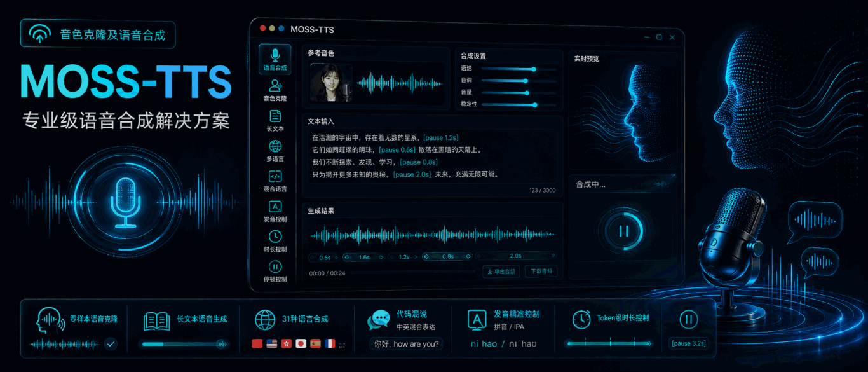Click the long-text progress slider in bottom bar

pyautogui.click(x=186, y=344)
